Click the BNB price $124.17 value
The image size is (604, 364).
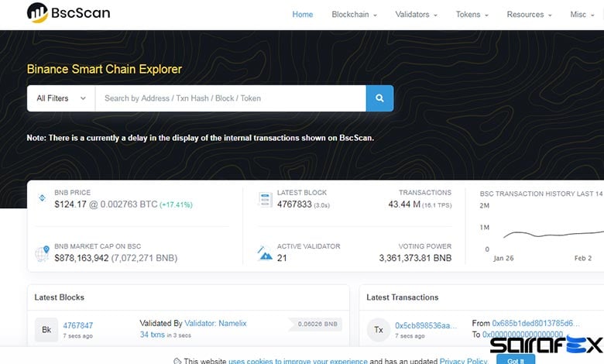pos(70,204)
